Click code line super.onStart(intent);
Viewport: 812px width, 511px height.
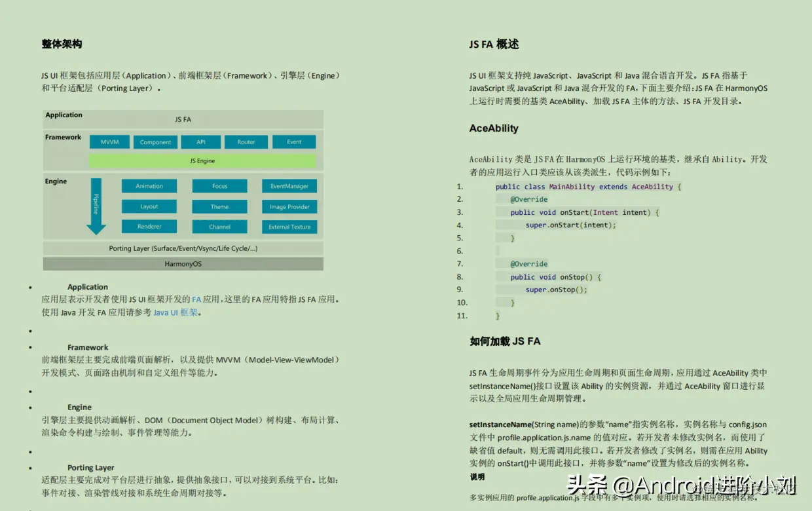571,225
